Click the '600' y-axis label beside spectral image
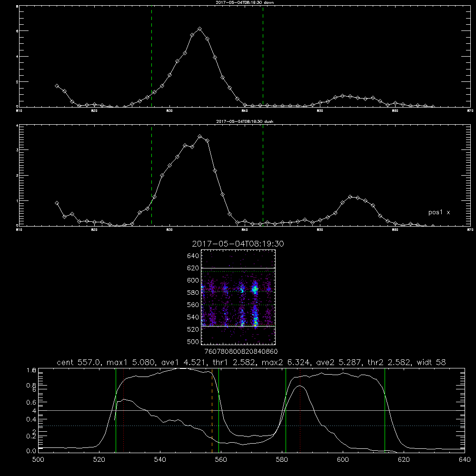This screenshot has height=476, width=476. pos(193,280)
